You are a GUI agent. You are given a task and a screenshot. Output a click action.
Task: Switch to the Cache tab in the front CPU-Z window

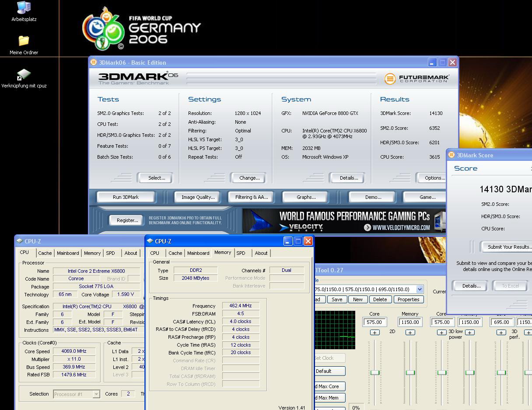point(175,253)
